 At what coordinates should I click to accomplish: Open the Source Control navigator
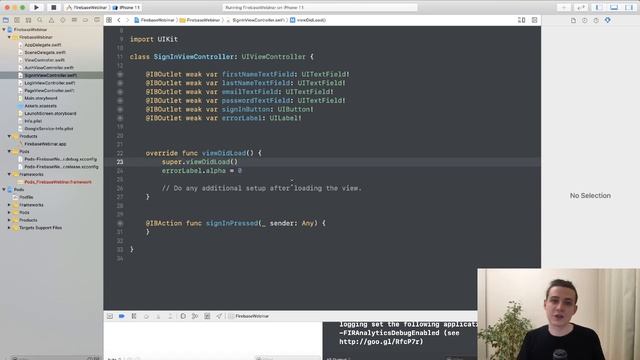click(x=17, y=20)
